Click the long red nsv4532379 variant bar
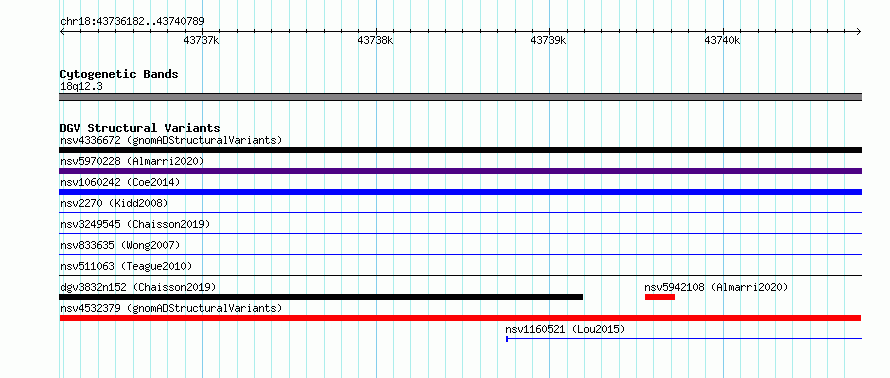 click(x=460, y=318)
